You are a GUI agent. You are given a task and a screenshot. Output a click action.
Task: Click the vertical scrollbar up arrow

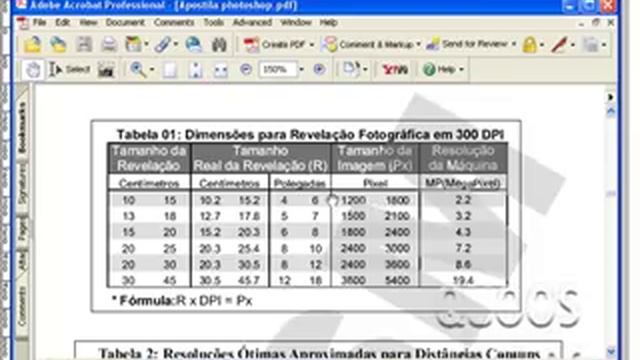[611, 112]
